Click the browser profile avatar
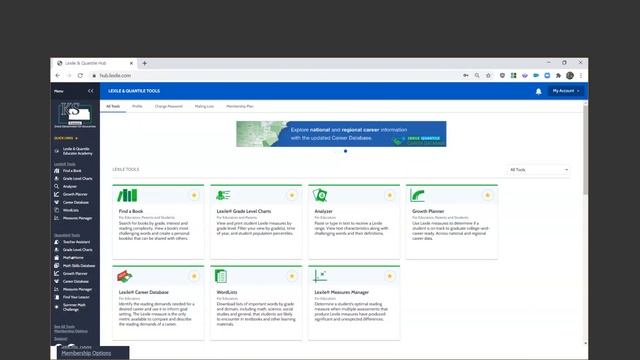Screen dimensions: 640x360 (x=570, y=76)
